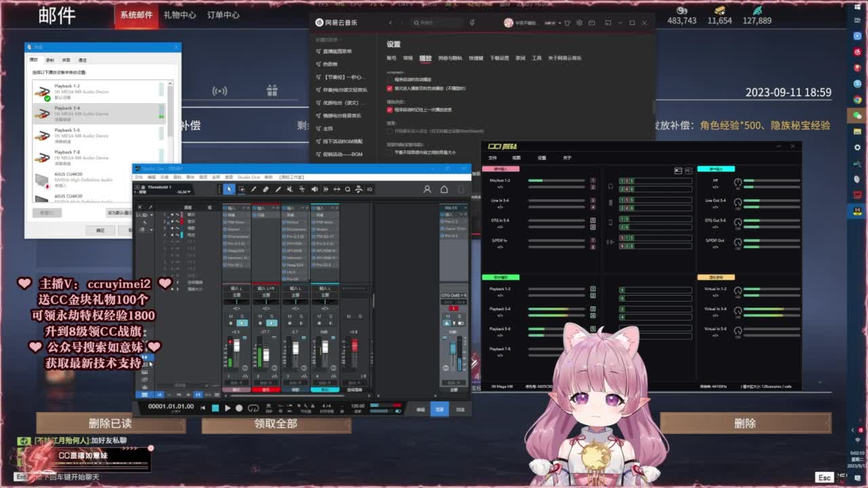This screenshot has height=488, width=868.
Task: Select Playback 5-6 device in Sound dialog
Action: pyautogui.click(x=100, y=136)
